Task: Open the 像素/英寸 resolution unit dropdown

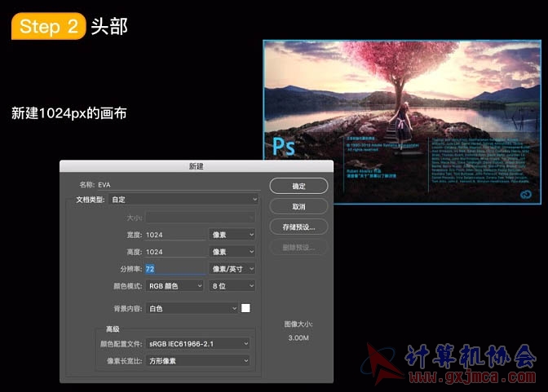Action: (232, 269)
